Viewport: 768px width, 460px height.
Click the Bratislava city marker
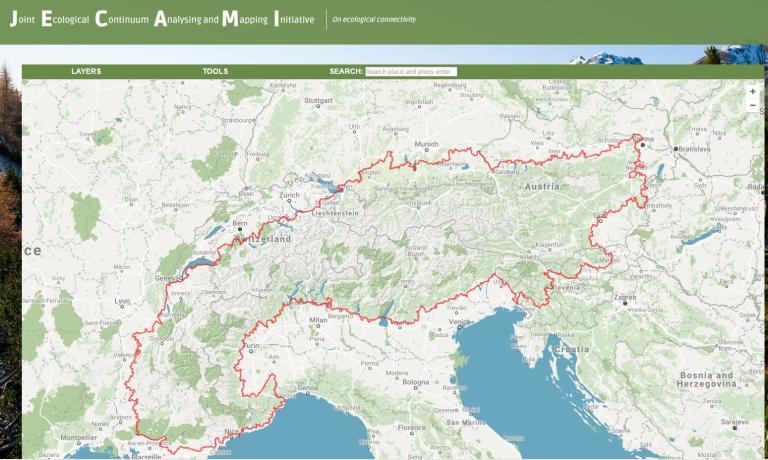677,149
